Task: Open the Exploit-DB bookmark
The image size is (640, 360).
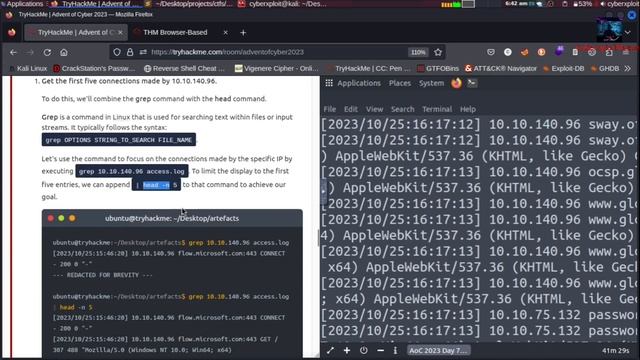Action: (x=564, y=68)
